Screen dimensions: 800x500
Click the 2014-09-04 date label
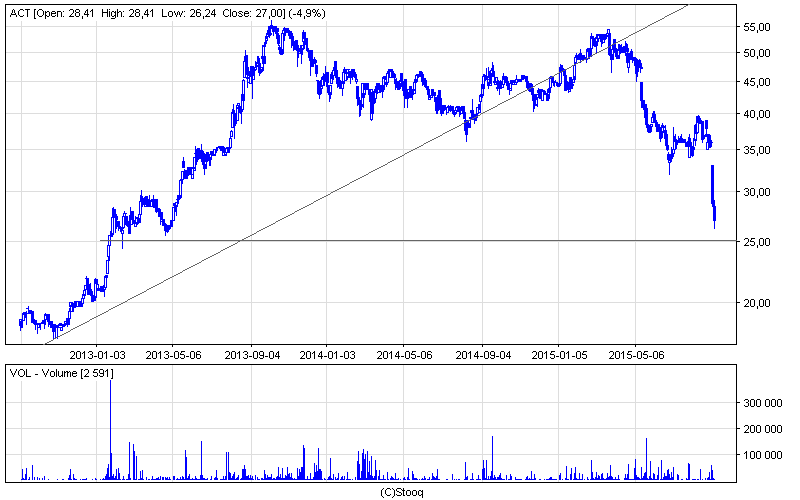pos(483,355)
